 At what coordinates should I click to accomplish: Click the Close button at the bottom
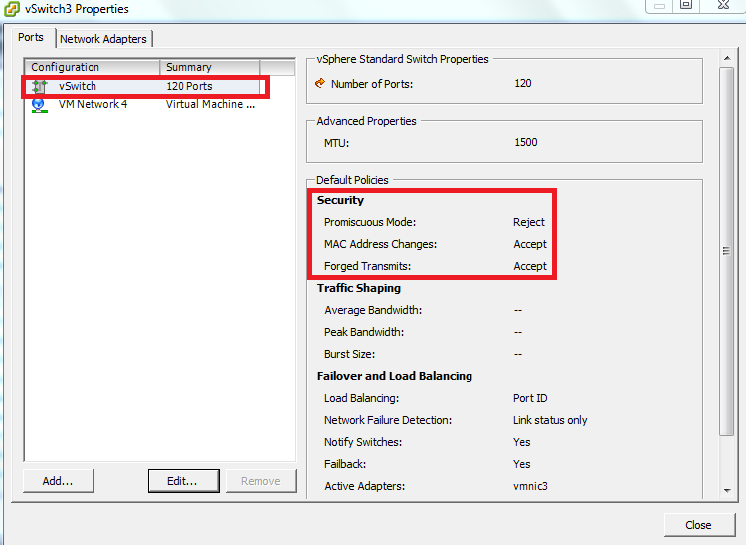coord(698,525)
